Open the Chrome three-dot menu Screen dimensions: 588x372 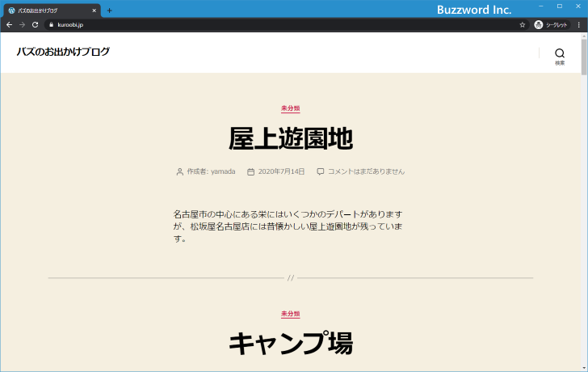click(x=579, y=25)
